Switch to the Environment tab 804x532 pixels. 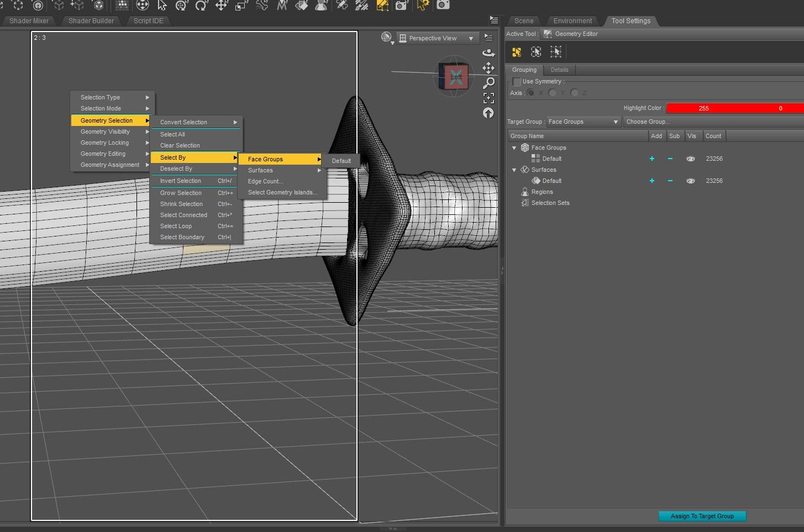(x=572, y=21)
